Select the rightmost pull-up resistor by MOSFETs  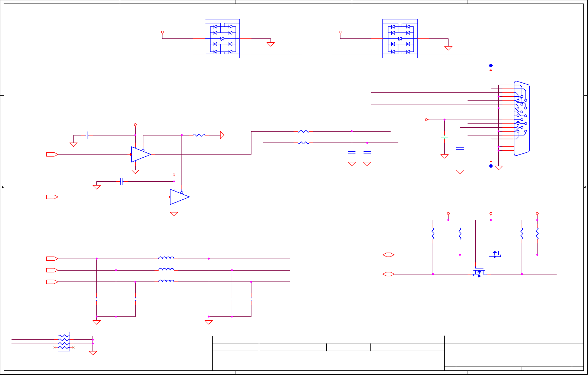[537, 234]
